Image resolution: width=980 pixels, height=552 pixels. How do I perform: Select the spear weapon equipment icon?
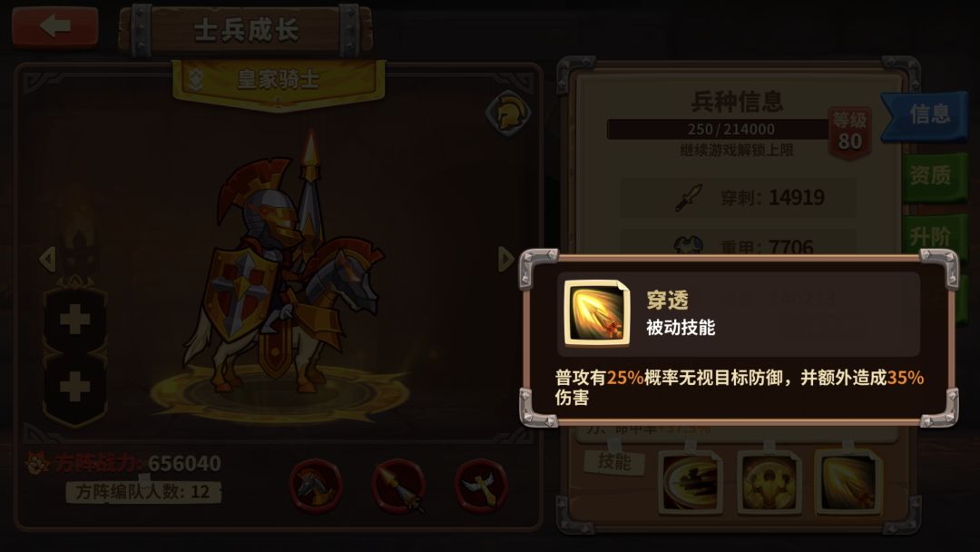398,486
